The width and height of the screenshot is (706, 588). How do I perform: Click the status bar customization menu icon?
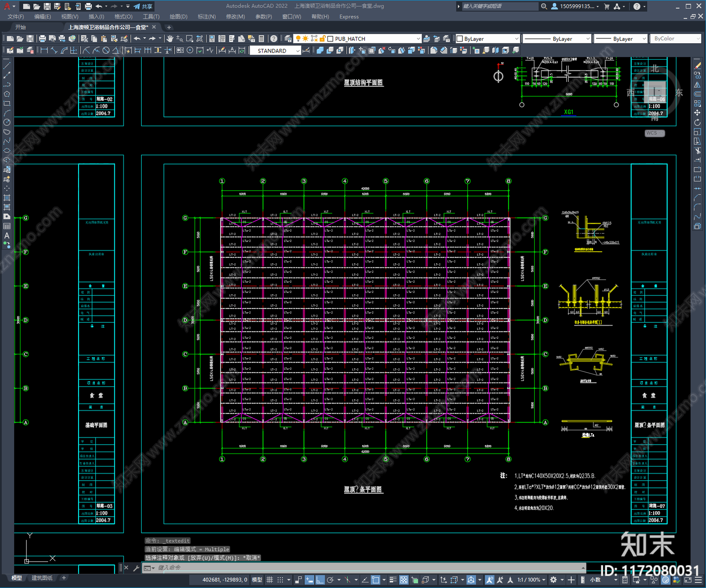point(699,580)
